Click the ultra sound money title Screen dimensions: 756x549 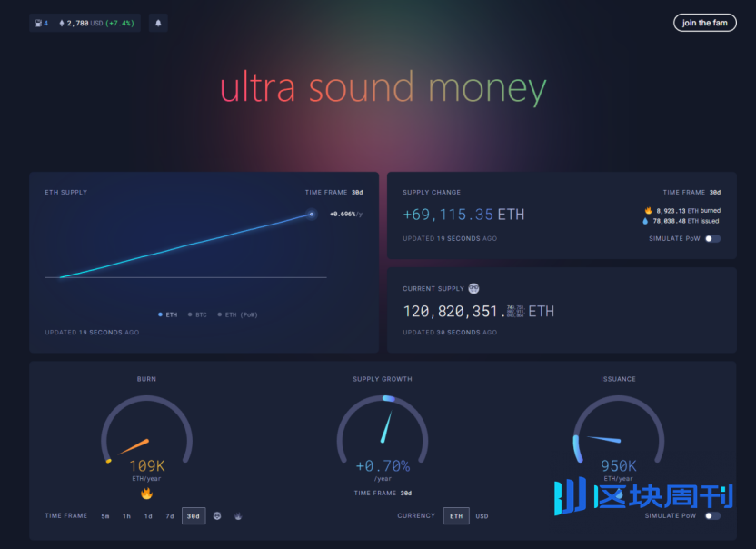[x=383, y=87]
